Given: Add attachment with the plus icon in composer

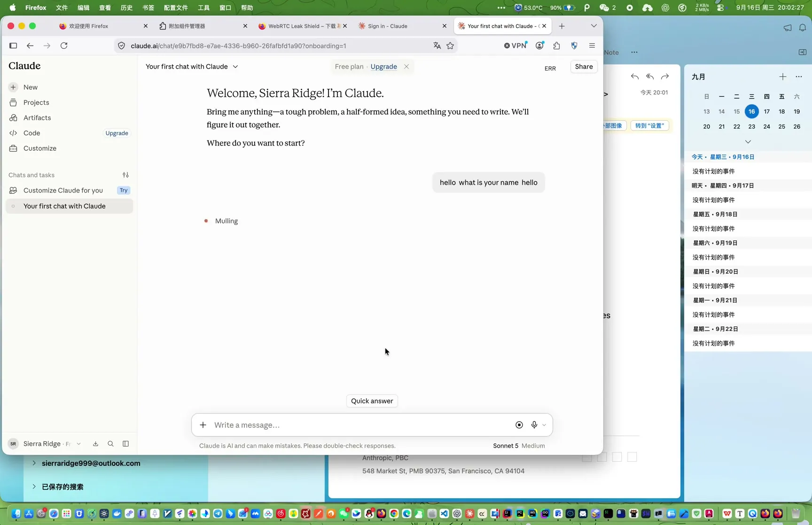Looking at the screenshot, I should (203, 425).
